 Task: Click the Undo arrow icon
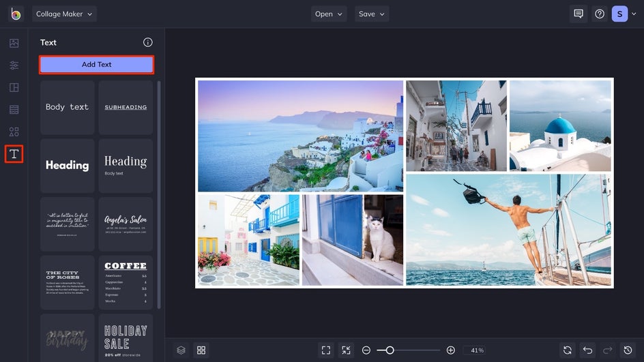[587, 350]
